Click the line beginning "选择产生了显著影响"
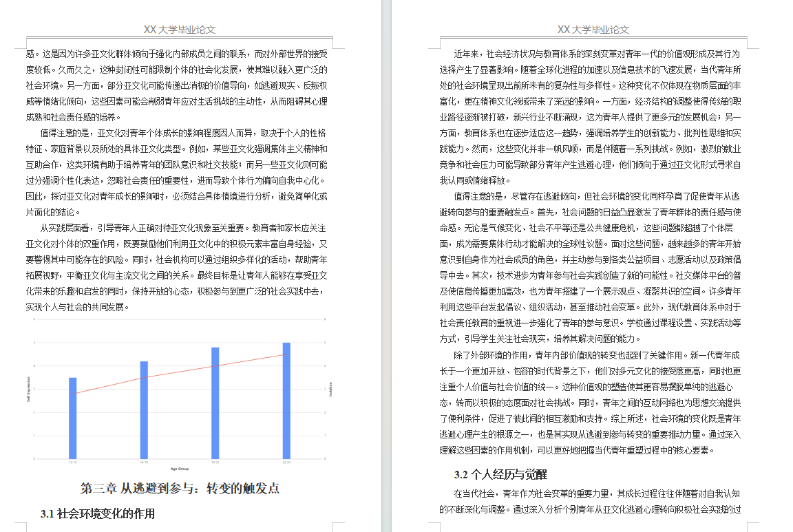The width and height of the screenshot is (793, 532). [x=590, y=70]
